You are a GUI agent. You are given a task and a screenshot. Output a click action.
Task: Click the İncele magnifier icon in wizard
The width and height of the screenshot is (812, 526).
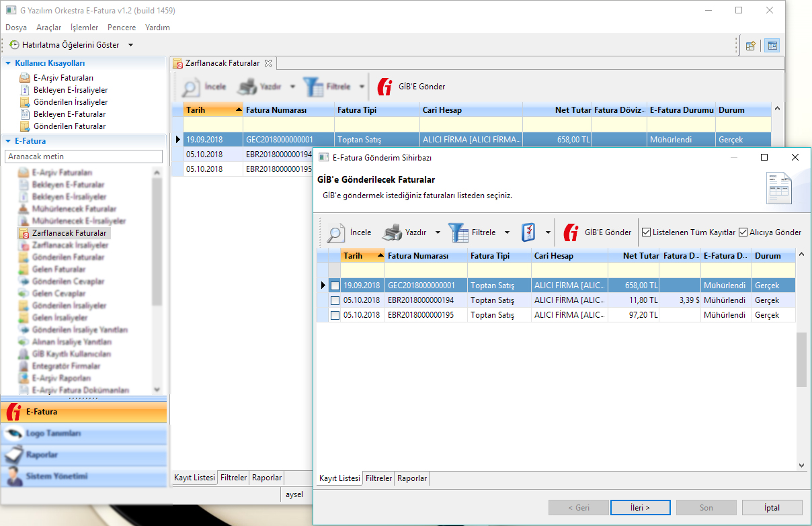point(336,233)
